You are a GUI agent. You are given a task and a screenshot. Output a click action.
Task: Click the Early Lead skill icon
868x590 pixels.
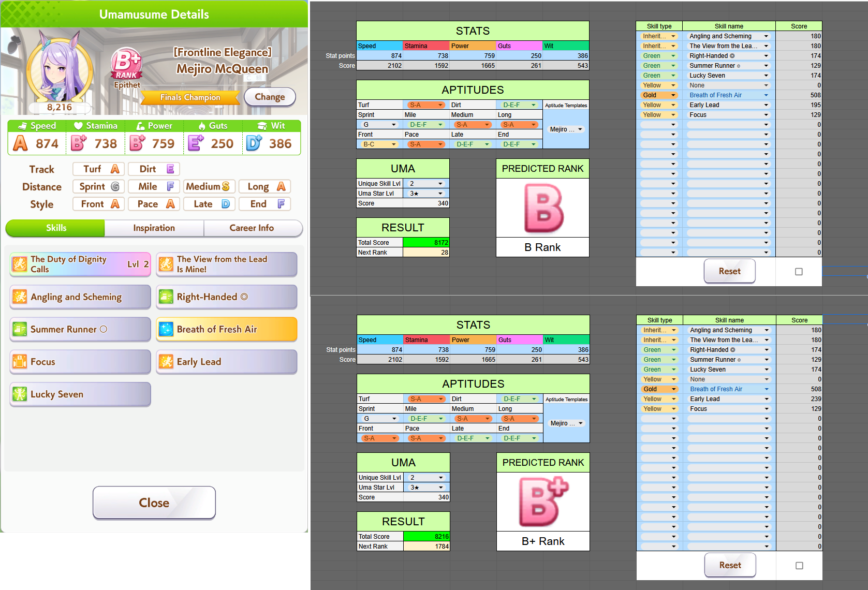point(166,362)
